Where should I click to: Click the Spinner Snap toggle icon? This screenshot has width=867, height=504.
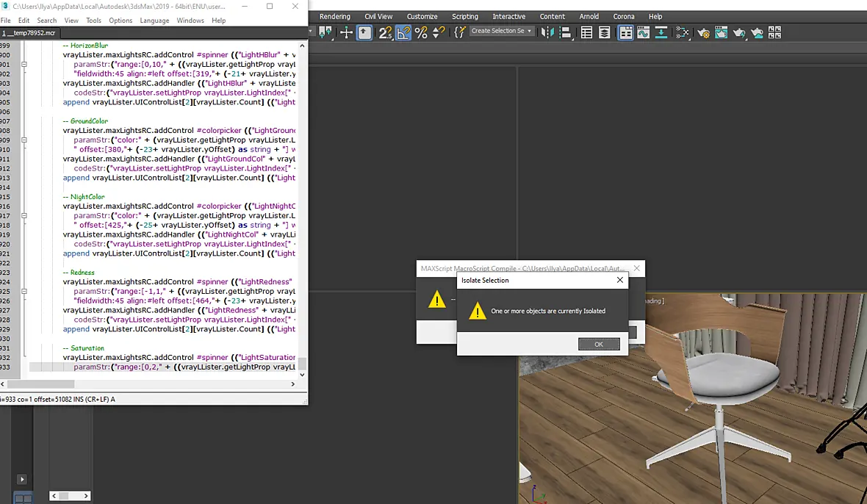pos(439,32)
